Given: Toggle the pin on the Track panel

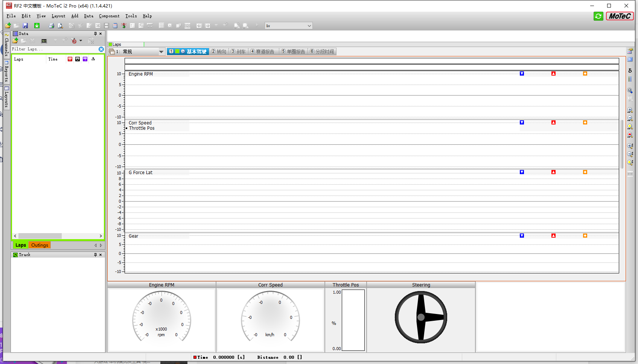Looking at the screenshot, I should (x=95, y=255).
